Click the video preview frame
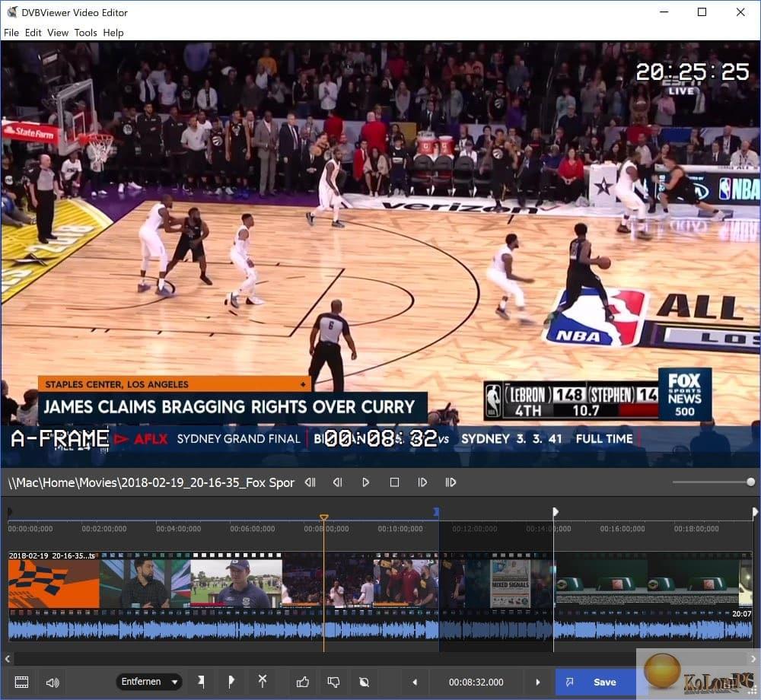761x700 pixels. pos(380,253)
